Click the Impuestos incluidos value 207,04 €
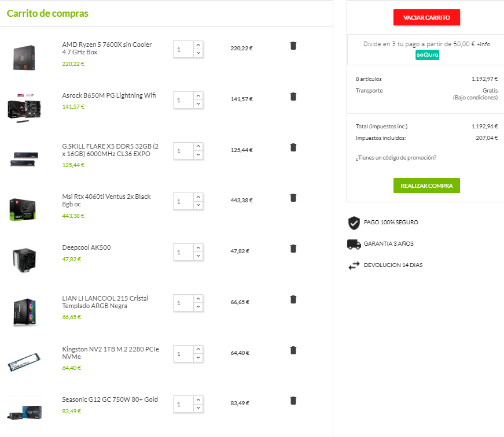 (x=487, y=138)
